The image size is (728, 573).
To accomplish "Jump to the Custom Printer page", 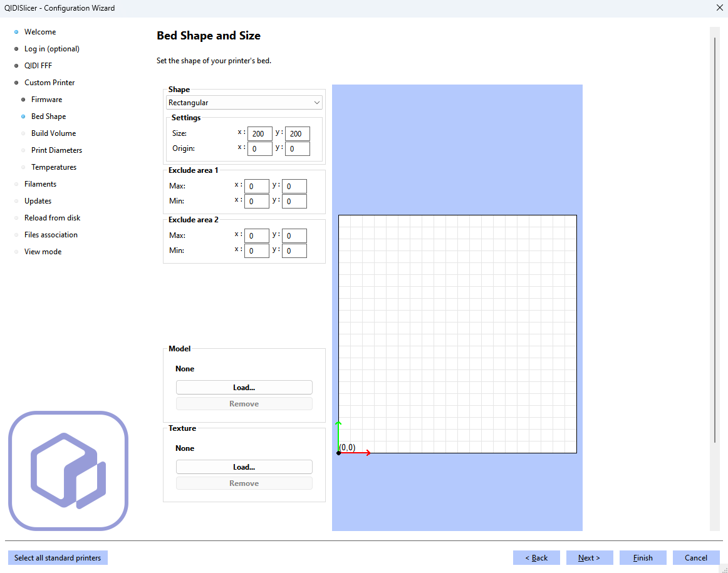I will tap(49, 83).
